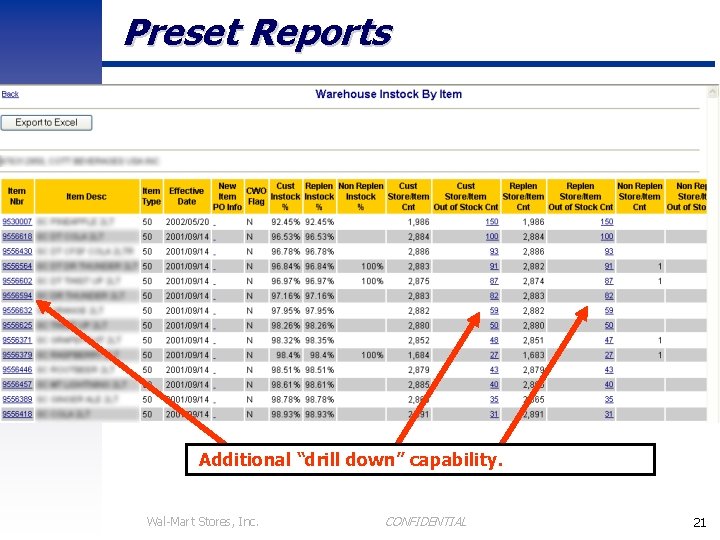The image size is (720, 540).
Task: Open item number 9556457
Action: click(17, 385)
